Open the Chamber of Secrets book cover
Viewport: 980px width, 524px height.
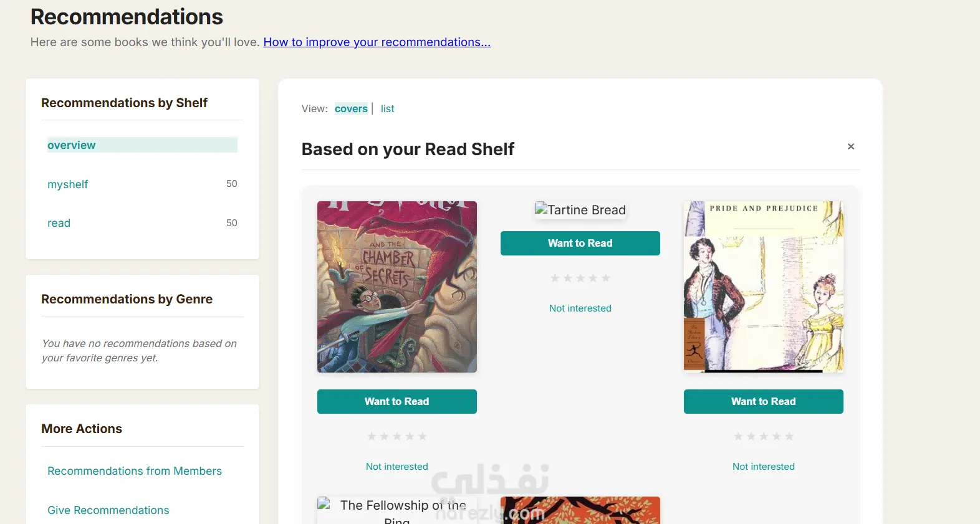pyautogui.click(x=396, y=287)
